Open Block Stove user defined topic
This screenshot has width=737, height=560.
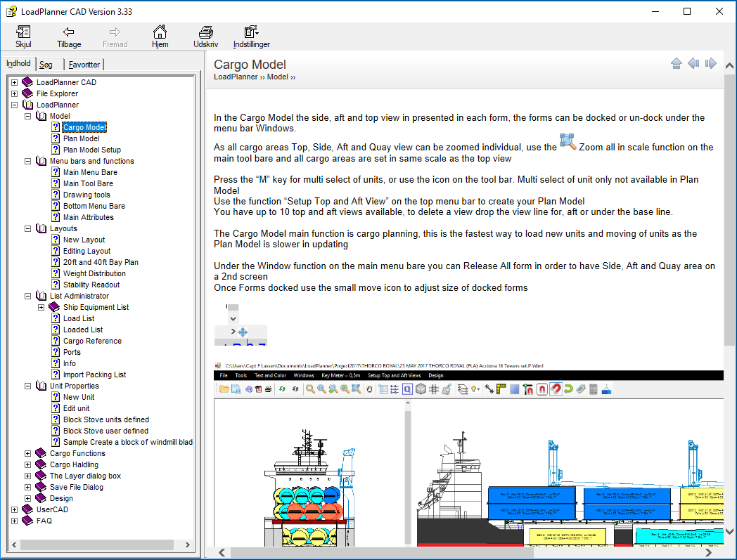pyautogui.click(x=105, y=431)
